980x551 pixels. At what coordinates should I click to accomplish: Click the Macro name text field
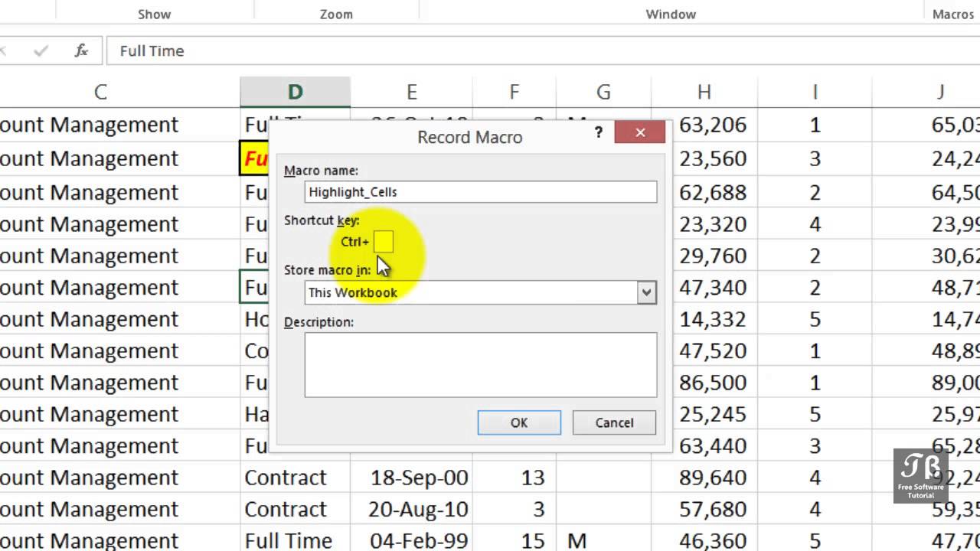click(481, 192)
